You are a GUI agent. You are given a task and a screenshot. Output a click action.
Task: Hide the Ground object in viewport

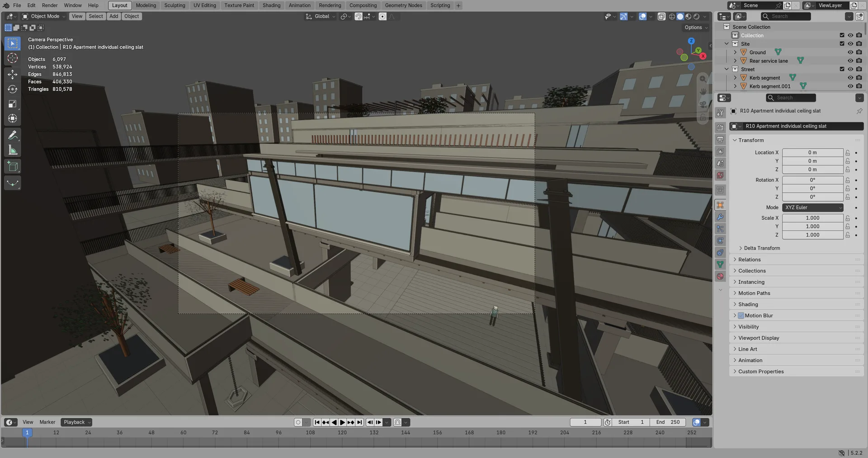click(x=850, y=52)
